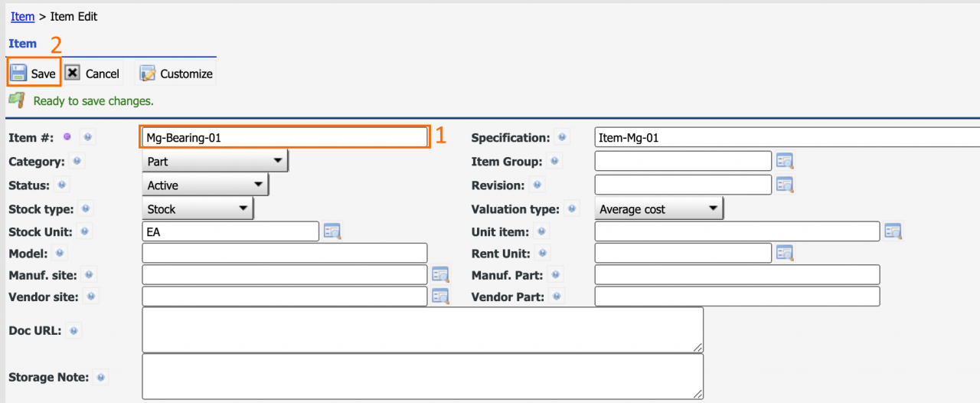Open the Manuf. site lookup icon
Image resolution: width=980 pixels, height=403 pixels.
point(439,275)
